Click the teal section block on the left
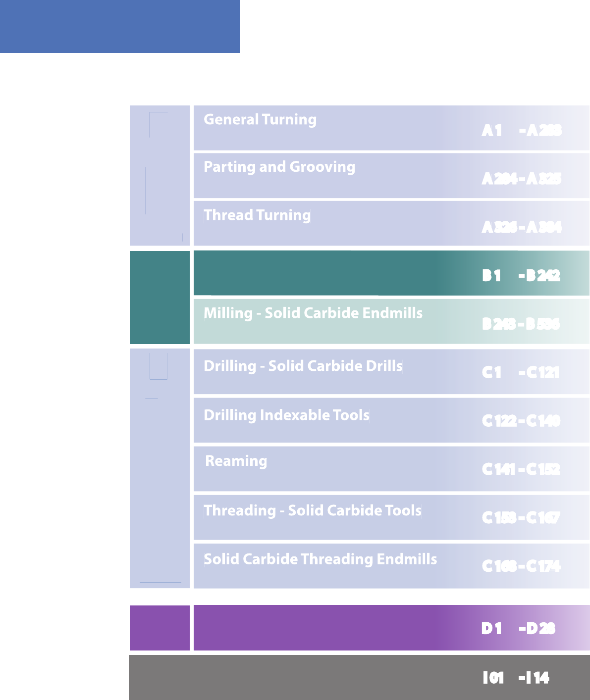590x700 pixels. click(160, 298)
